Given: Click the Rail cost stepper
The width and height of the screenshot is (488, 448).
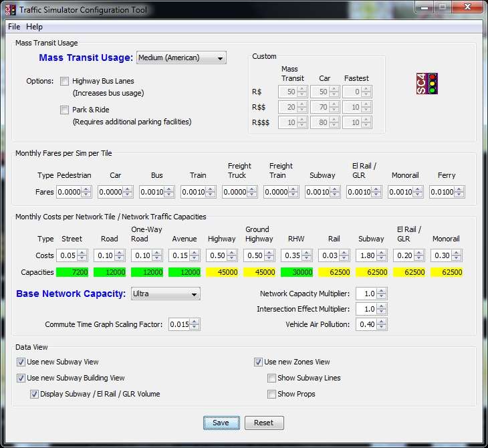Looking at the screenshot, I should pos(344,255).
